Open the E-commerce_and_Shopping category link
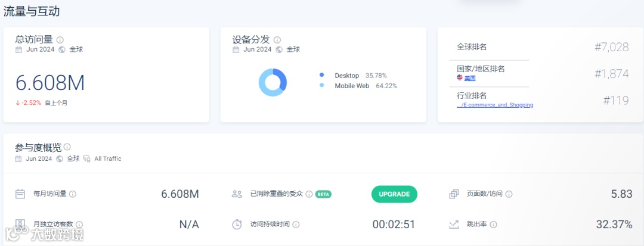 pyautogui.click(x=495, y=105)
